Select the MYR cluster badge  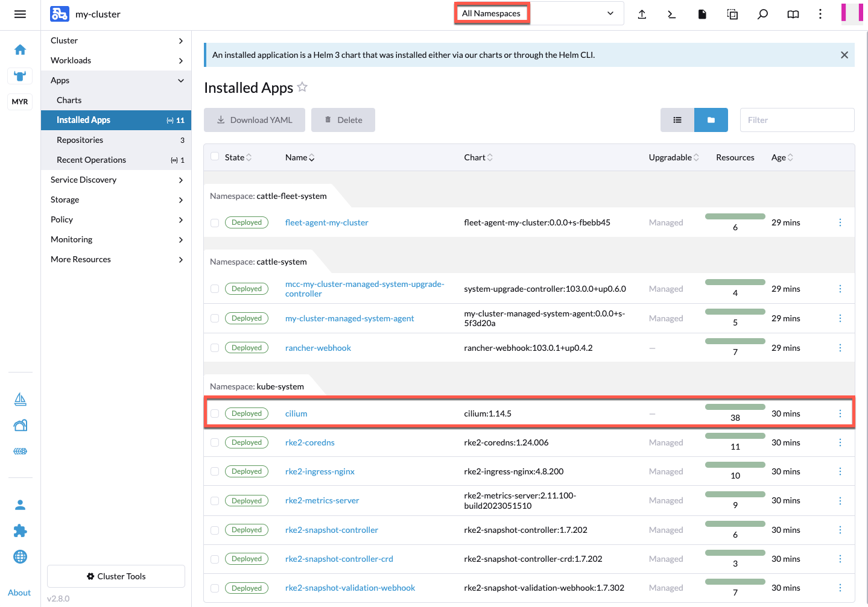[20, 101]
